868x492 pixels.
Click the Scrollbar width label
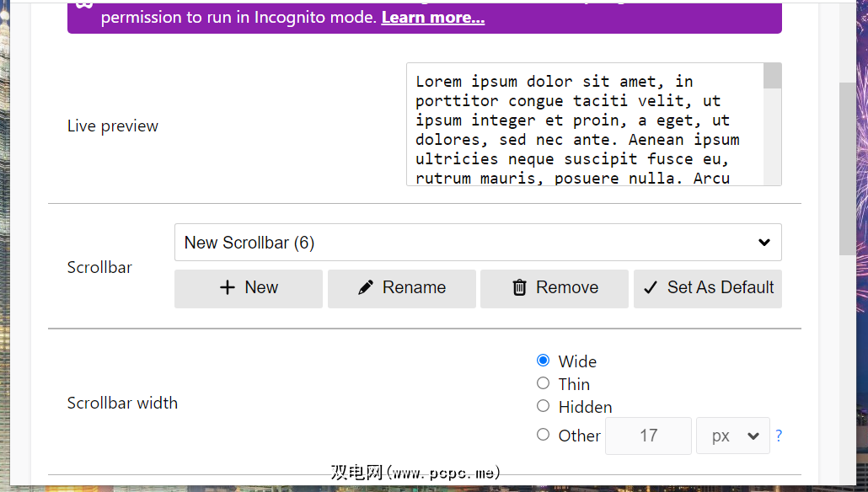[x=122, y=403]
